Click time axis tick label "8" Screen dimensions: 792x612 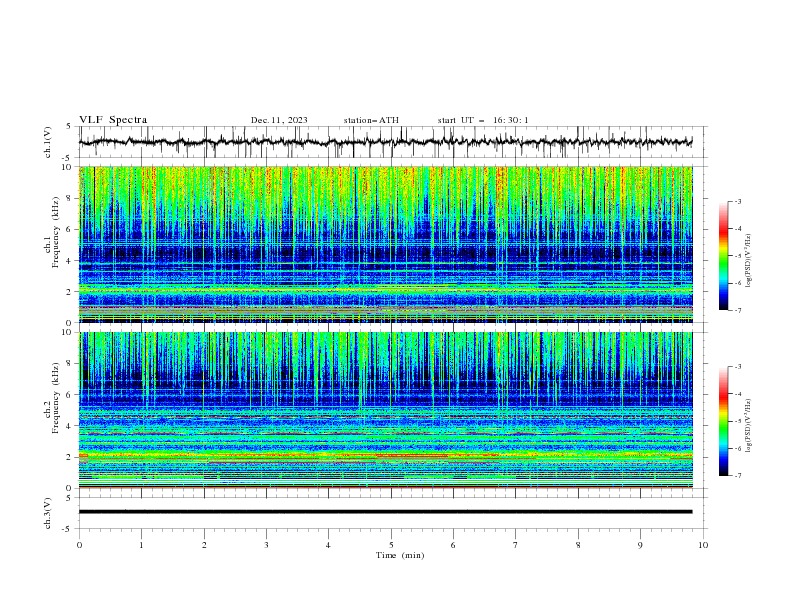pos(578,545)
